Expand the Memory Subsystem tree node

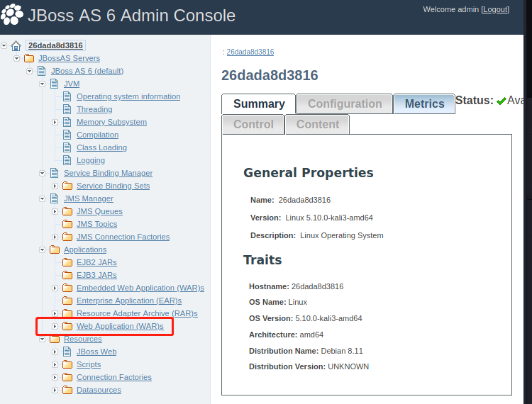tap(55, 122)
